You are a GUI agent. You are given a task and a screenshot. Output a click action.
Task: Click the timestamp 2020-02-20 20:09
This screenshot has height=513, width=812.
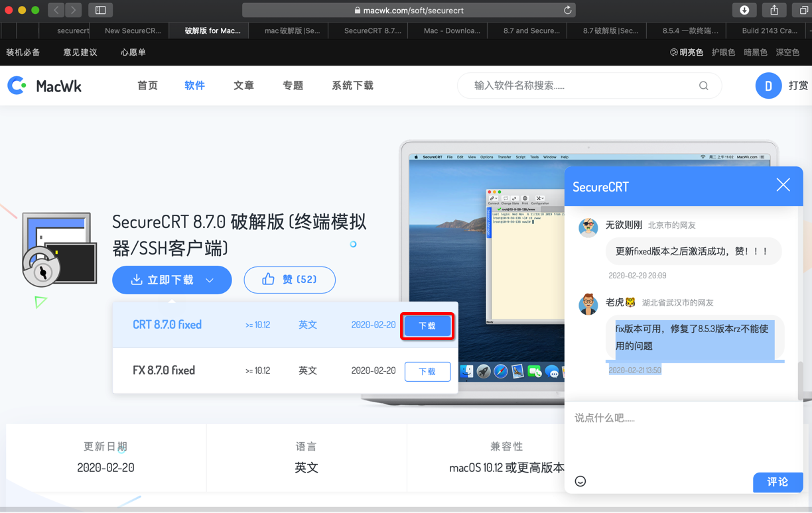pos(638,275)
